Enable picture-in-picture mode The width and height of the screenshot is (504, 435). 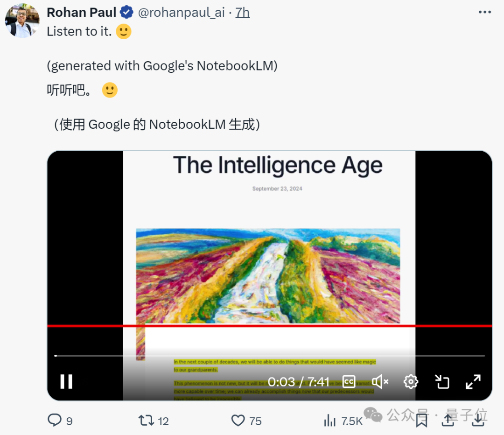click(441, 382)
